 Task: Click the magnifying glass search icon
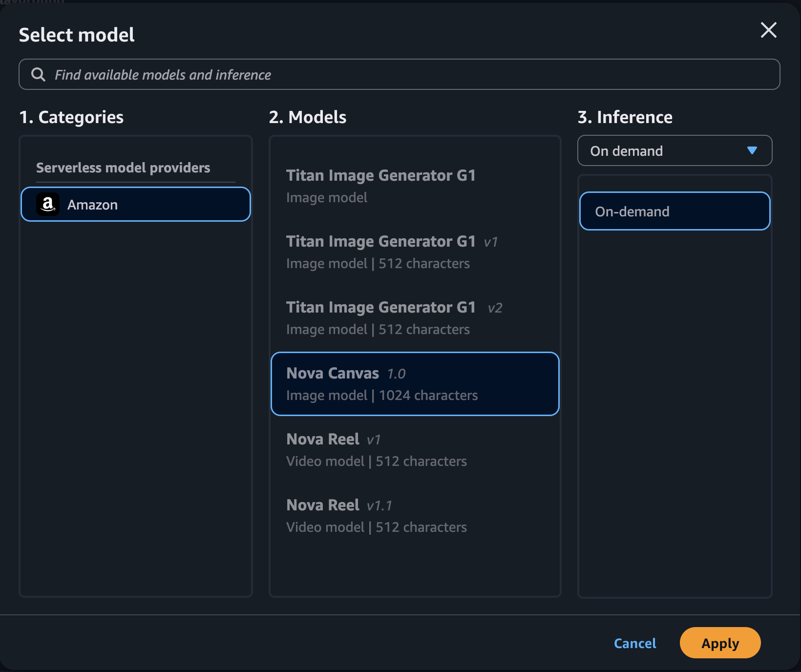tap(39, 74)
